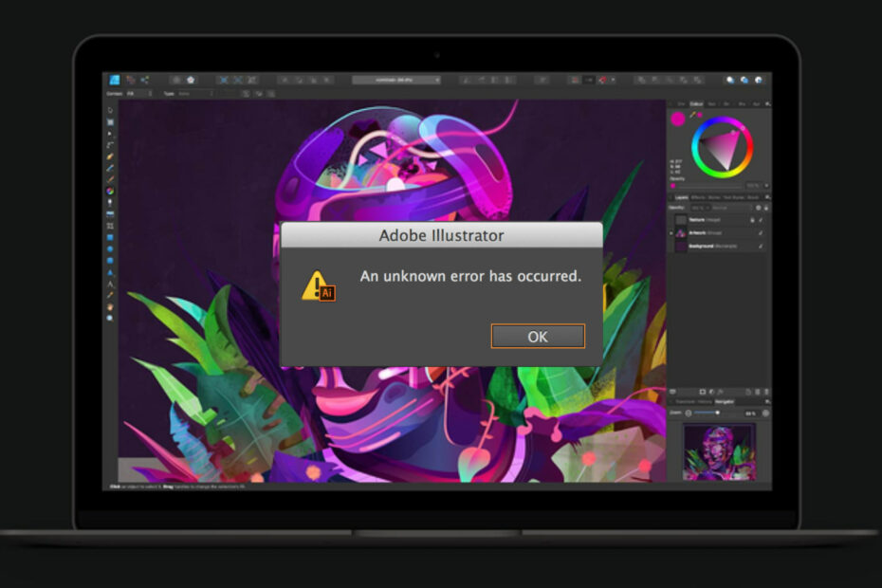Image resolution: width=882 pixels, height=588 pixels.
Task: Select the Pen tool
Action: (x=110, y=156)
